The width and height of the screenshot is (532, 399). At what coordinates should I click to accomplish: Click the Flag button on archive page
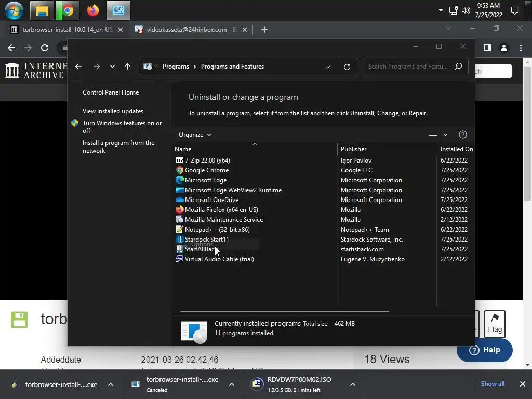[x=495, y=324]
